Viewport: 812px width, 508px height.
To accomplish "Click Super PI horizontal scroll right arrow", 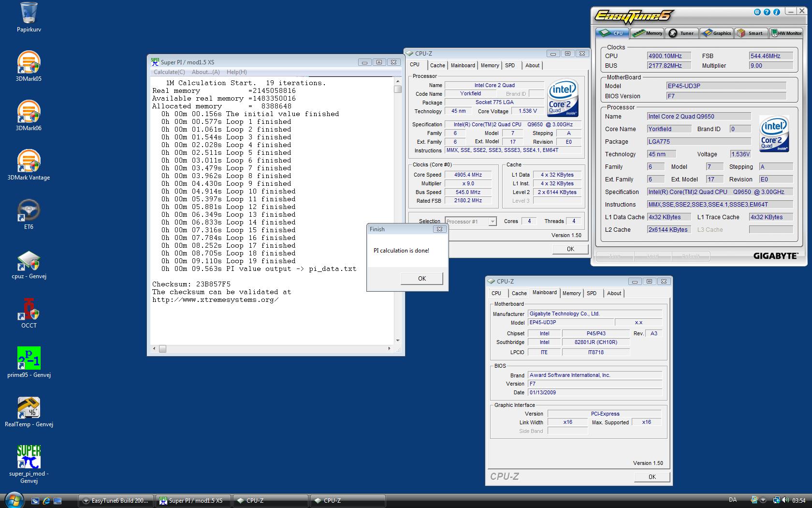I will tap(389, 348).
